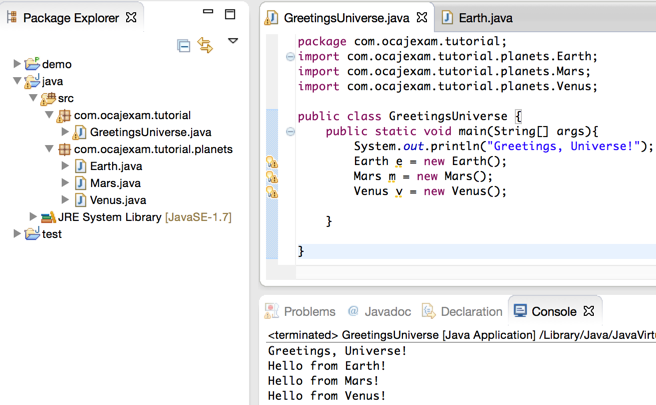This screenshot has width=656, height=405.
Task: Select Mars.java in Package Explorer
Action: pos(115,183)
